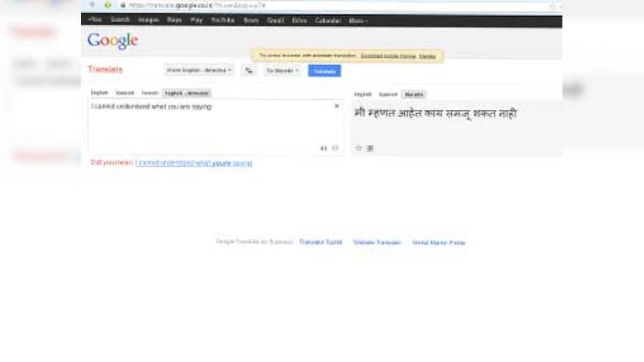Click the browser reload icon
Image resolution: width=644 pixels, height=362 pixels.
click(108, 5)
